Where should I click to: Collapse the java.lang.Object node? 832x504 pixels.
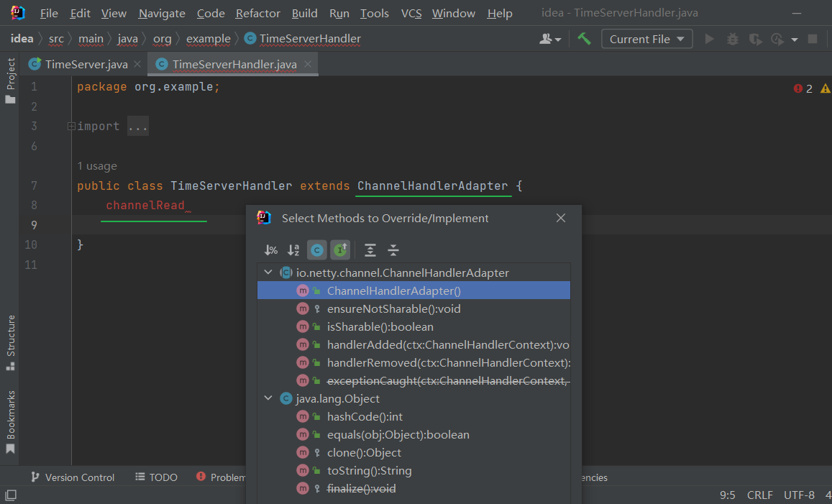click(x=268, y=398)
